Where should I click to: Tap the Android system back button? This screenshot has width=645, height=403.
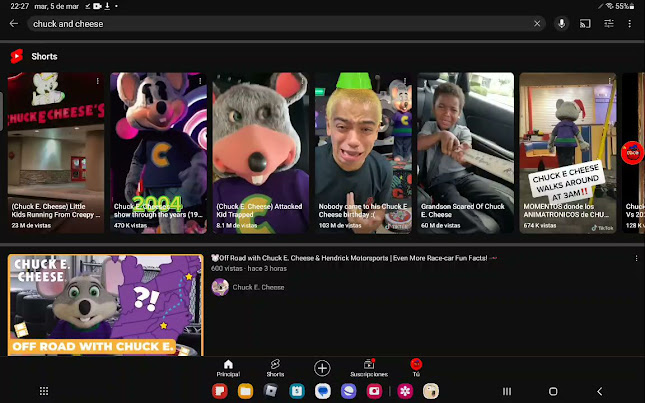tap(600, 391)
